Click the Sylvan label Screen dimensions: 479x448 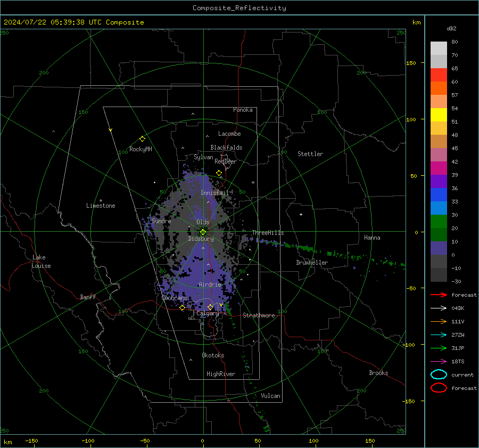(x=203, y=157)
